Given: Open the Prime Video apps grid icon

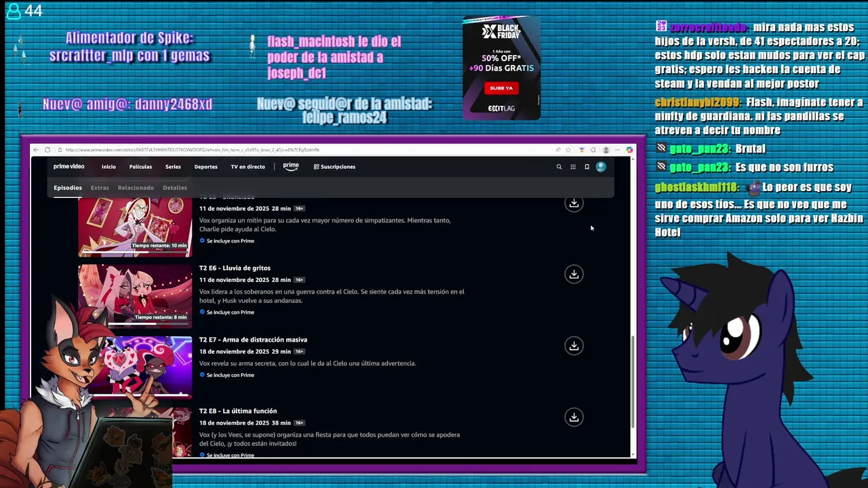Looking at the screenshot, I should click(x=573, y=167).
